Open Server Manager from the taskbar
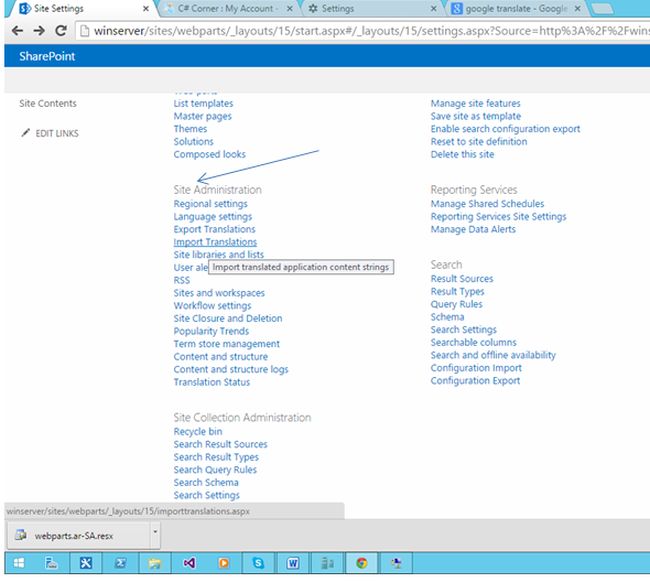 coord(51,563)
